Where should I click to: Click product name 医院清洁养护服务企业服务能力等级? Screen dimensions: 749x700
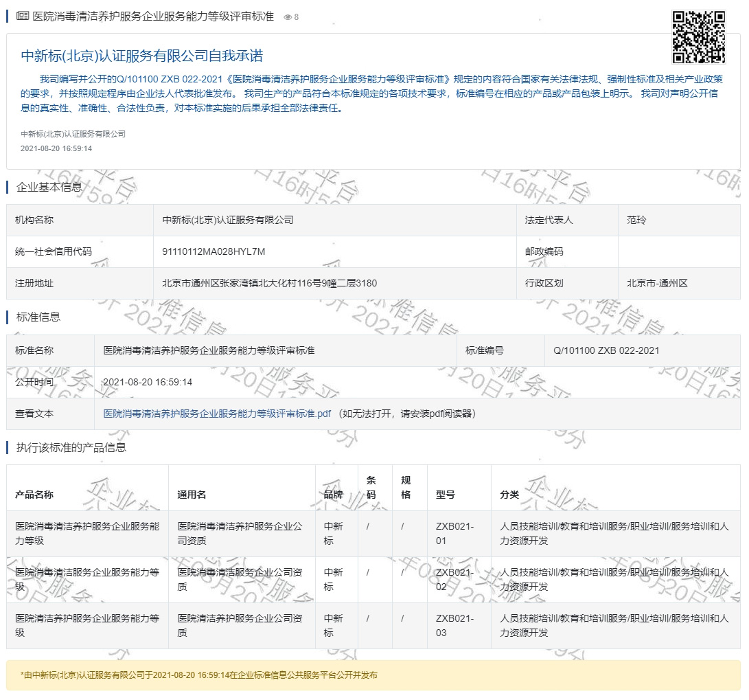coord(87,625)
